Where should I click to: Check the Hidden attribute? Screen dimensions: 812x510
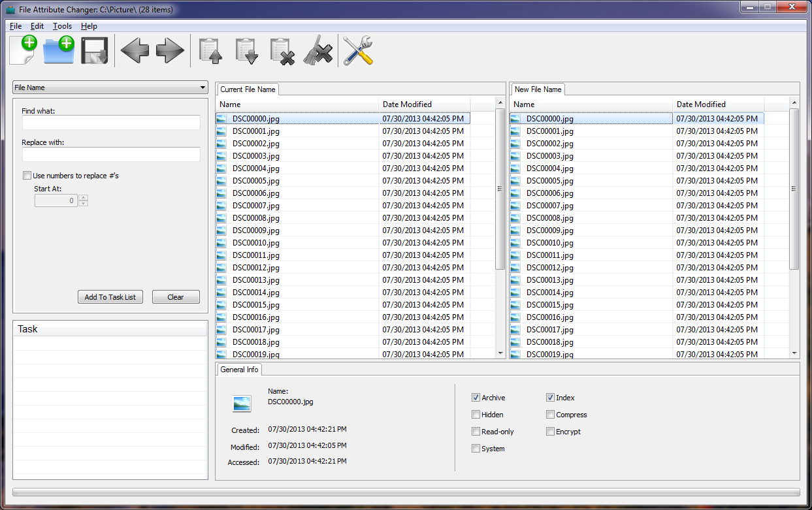coord(476,415)
